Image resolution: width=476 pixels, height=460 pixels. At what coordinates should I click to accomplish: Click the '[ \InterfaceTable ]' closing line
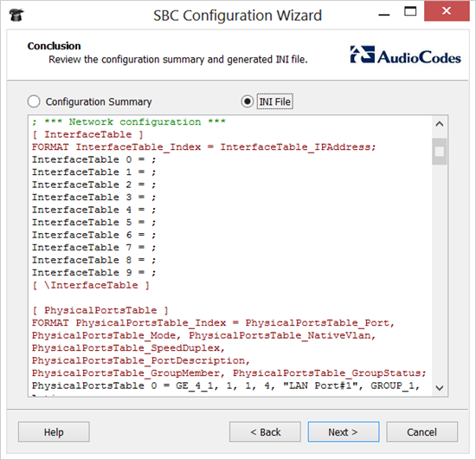pos(91,285)
